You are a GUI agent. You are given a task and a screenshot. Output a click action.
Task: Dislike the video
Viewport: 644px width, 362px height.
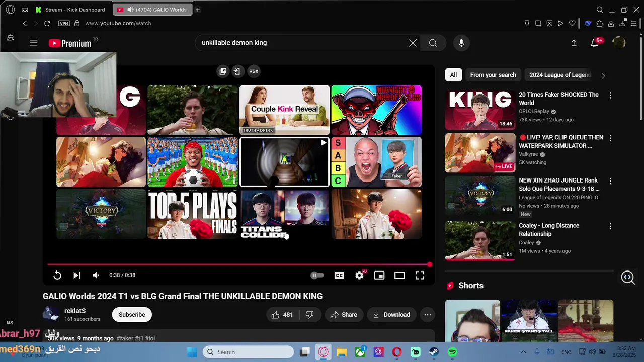click(x=310, y=315)
